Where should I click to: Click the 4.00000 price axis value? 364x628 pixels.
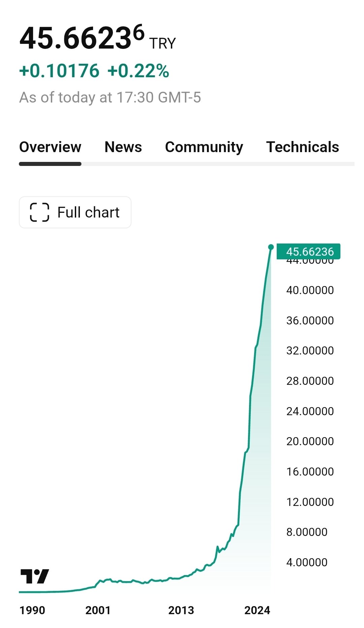coord(307,562)
